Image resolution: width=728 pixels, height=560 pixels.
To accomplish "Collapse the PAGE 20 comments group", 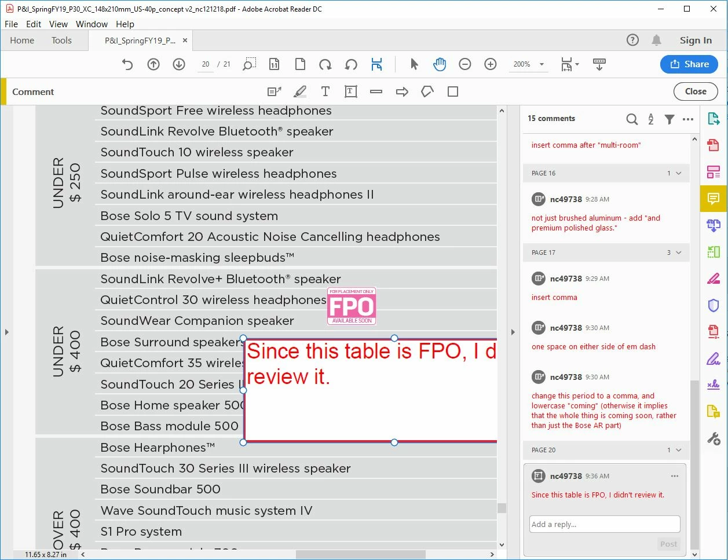I will [x=679, y=450].
